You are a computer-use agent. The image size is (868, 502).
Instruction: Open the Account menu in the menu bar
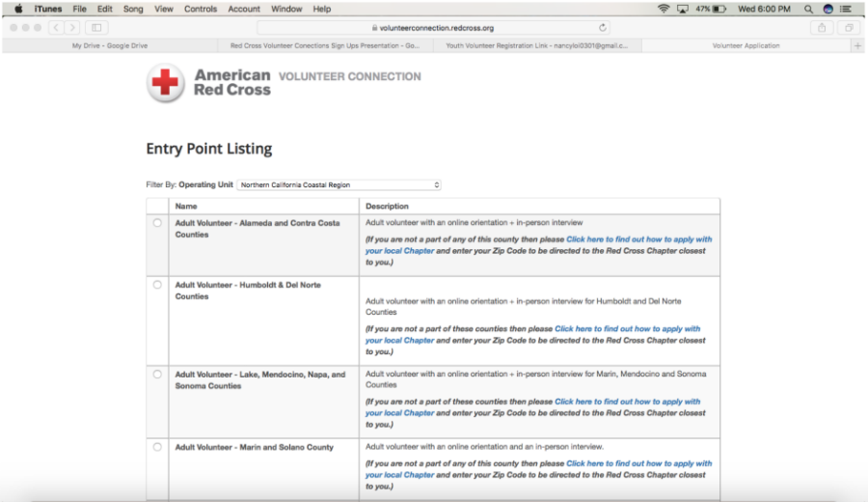[x=244, y=9]
